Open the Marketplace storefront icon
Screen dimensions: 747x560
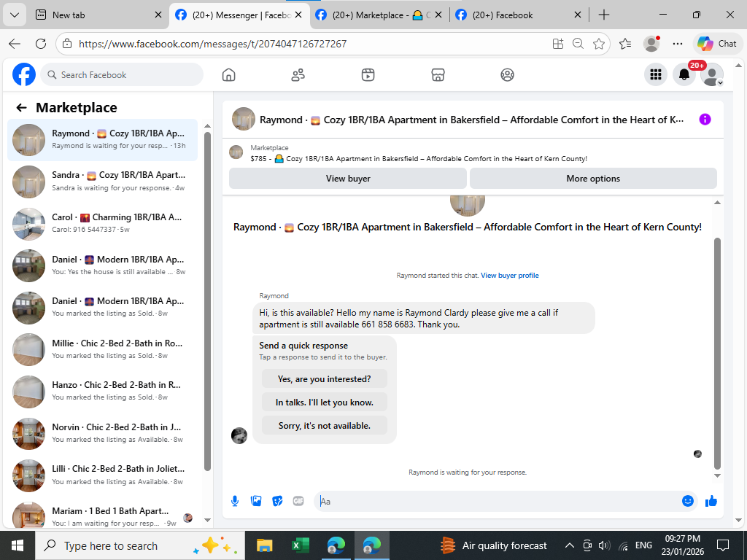tap(438, 75)
